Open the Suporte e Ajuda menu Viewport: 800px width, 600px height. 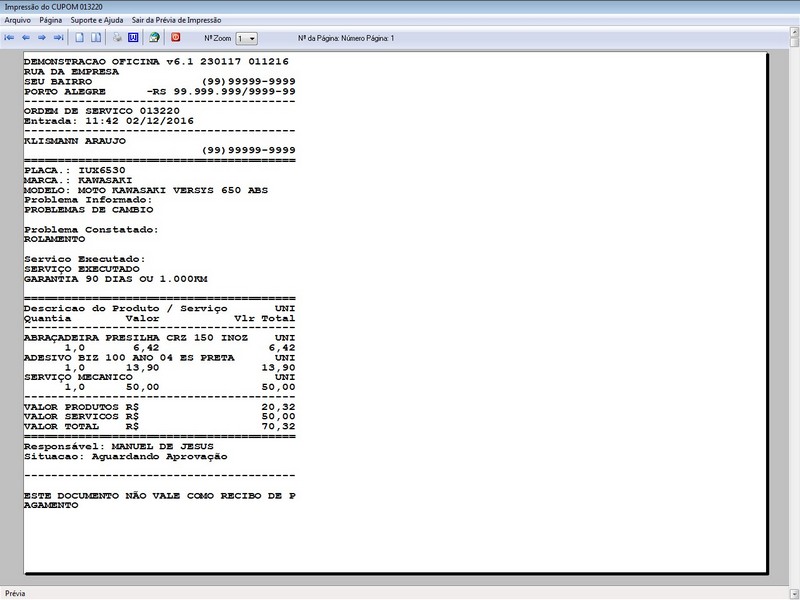[x=97, y=20]
